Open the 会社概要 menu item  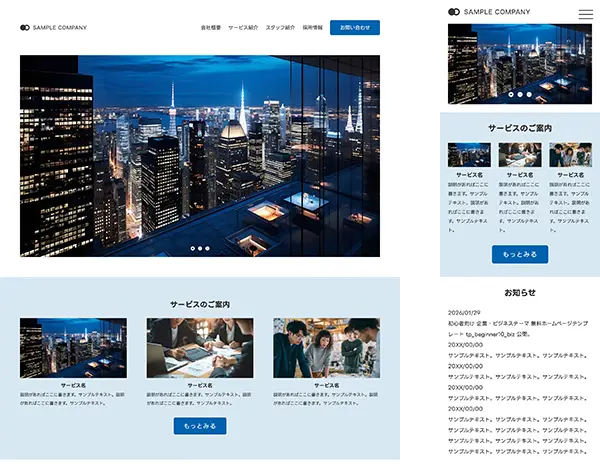coord(211,28)
